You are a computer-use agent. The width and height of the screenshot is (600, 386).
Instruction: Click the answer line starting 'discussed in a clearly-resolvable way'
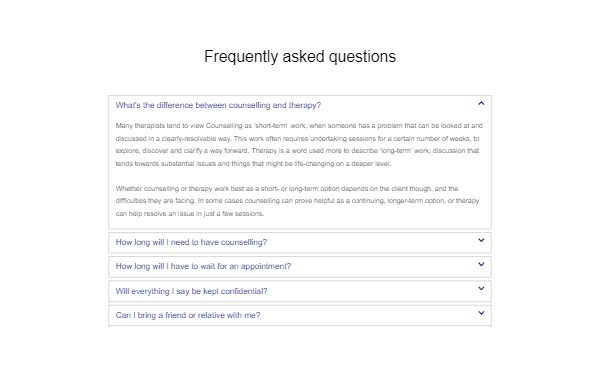(x=297, y=138)
